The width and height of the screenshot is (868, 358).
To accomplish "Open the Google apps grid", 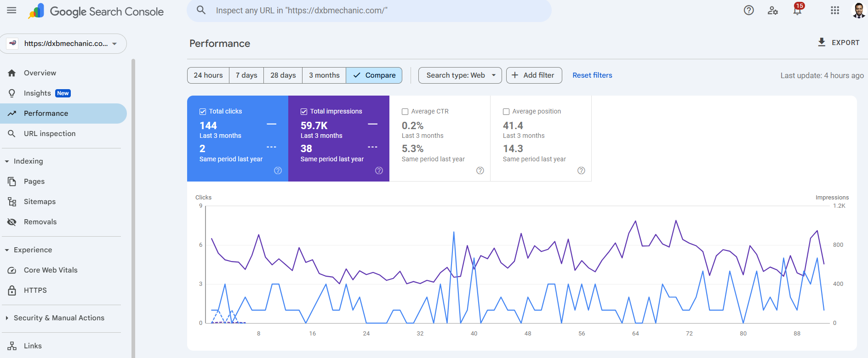I will click(x=835, y=11).
